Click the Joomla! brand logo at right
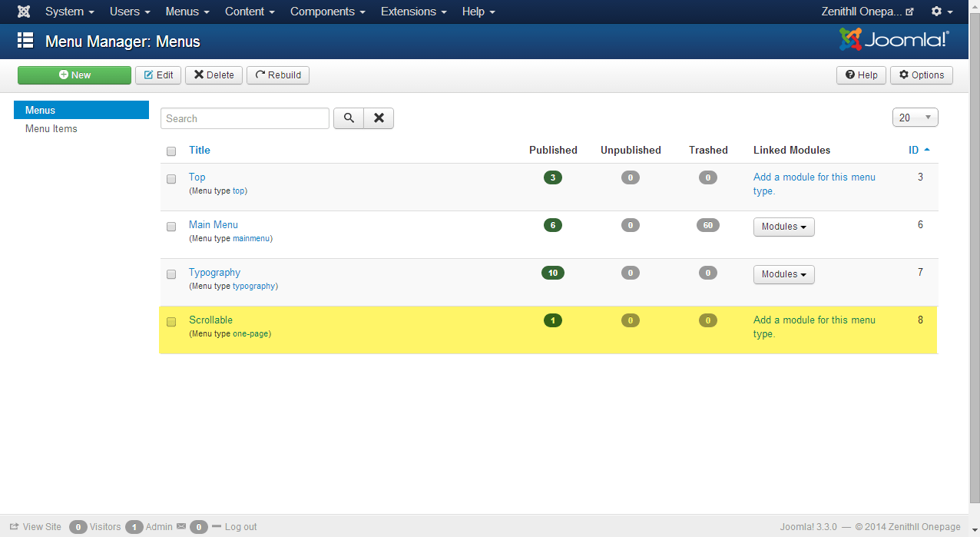This screenshot has width=980, height=537. (895, 40)
